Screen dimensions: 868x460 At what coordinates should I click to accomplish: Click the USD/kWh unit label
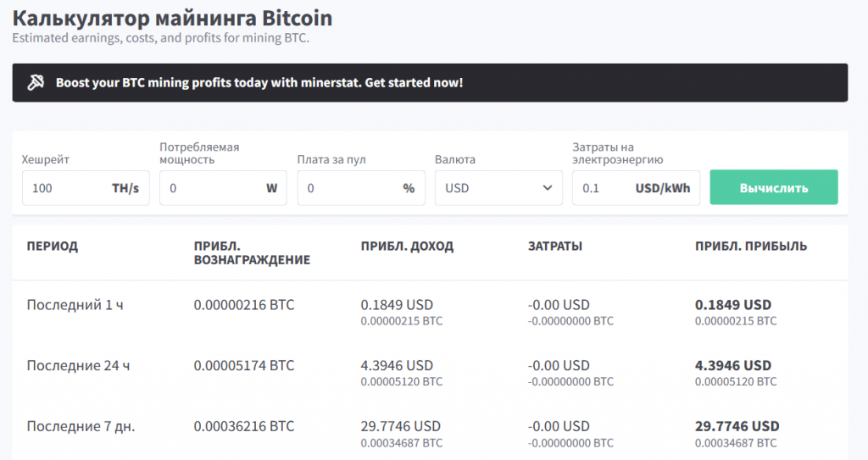coord(664,188)
